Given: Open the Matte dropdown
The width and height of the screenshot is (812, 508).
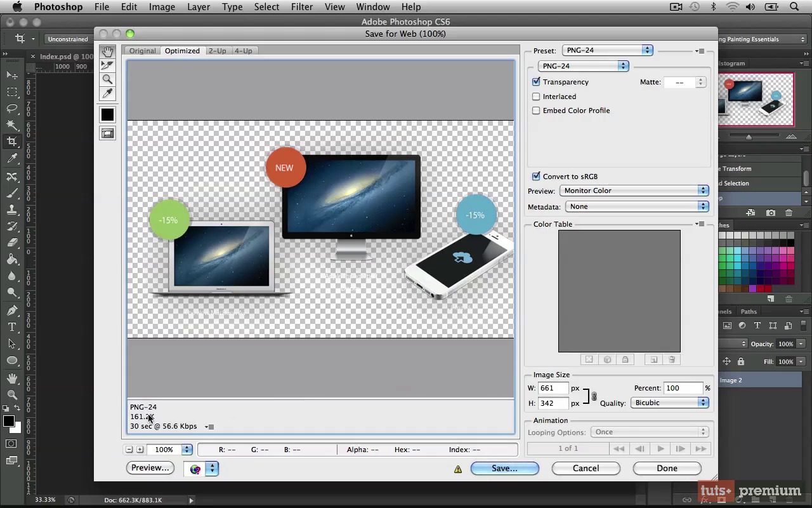Looking at the screenshot, I should [x=684, y=83].
